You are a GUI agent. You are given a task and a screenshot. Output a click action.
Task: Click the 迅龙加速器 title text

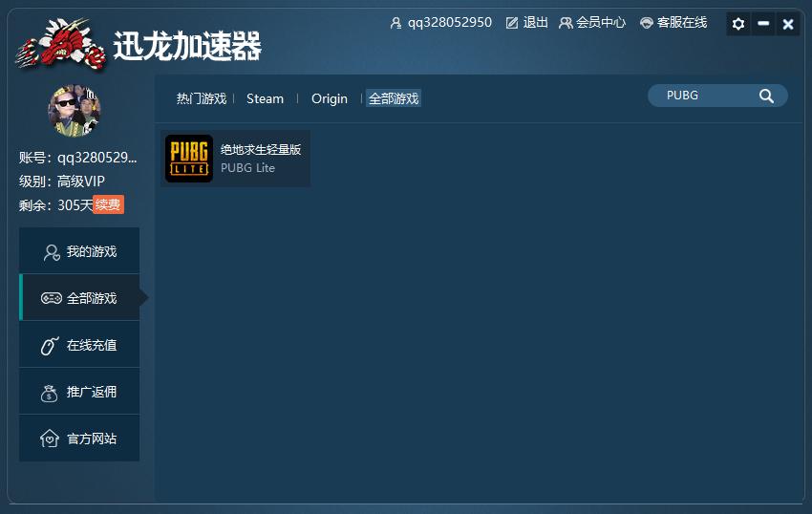tap(187, 46)
